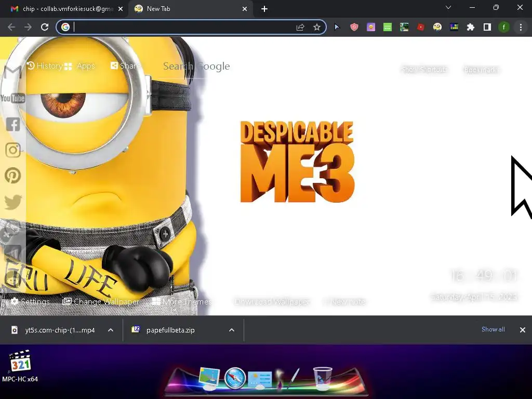Expand options for papefullbeta.zip download
532x399 pixels.
[232, 330]
